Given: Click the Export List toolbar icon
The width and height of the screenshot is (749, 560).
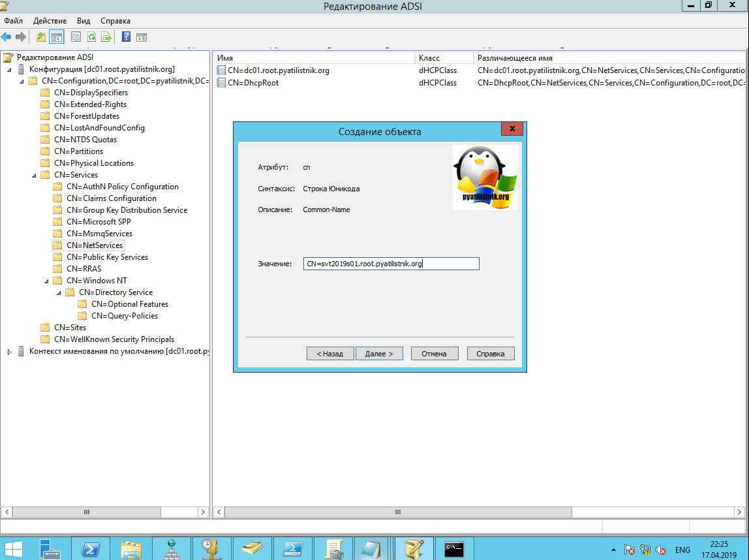Looking at the screenshot, I should point(106,37).
